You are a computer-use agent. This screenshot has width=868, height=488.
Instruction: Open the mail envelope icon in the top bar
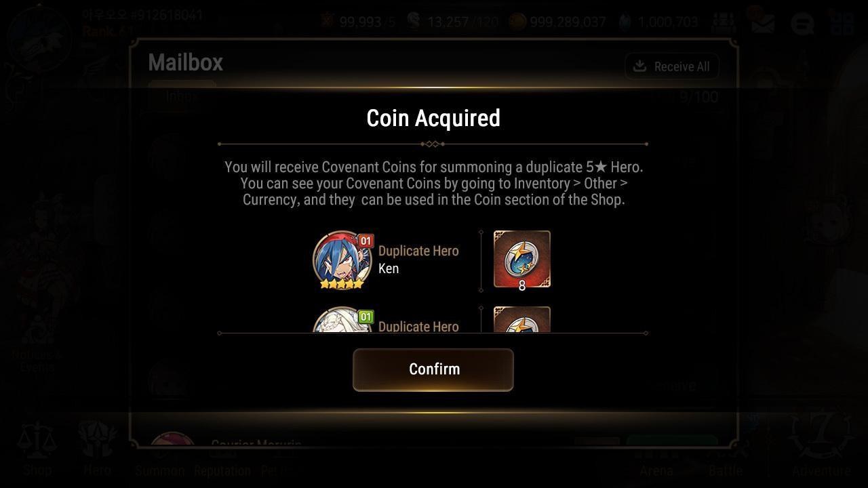point(763,24)
